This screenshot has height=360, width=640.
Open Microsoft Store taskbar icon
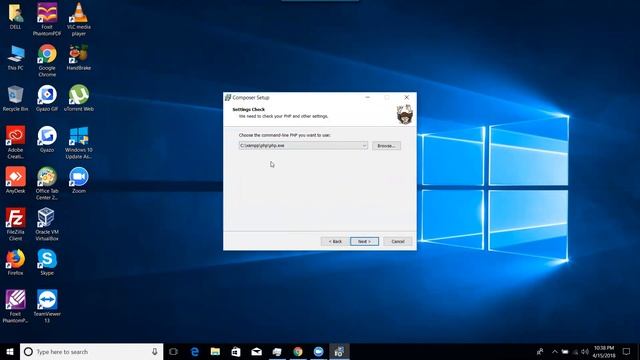point(236,351)
